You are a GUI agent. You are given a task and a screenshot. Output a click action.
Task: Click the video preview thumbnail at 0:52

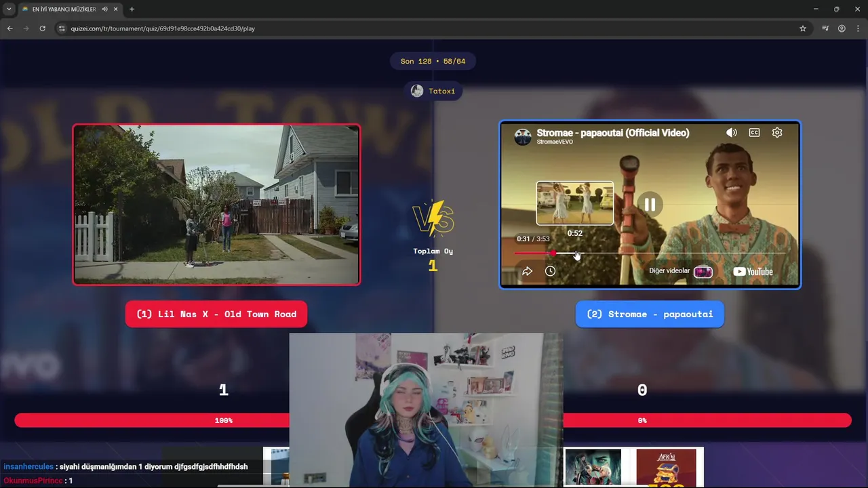(575, 203)
